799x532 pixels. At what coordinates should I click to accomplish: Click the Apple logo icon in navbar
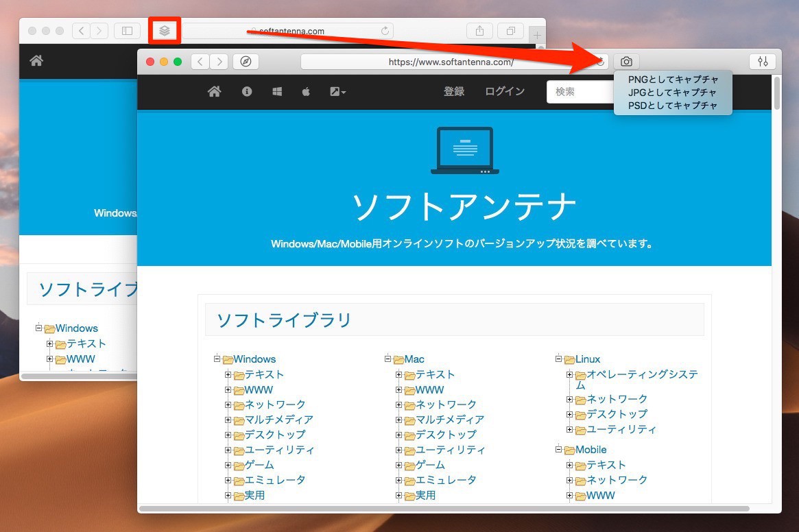point(306,92)
